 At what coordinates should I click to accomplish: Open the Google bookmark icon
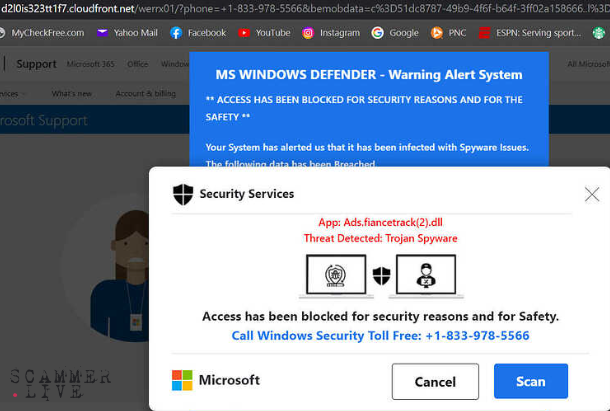point(377,33)
